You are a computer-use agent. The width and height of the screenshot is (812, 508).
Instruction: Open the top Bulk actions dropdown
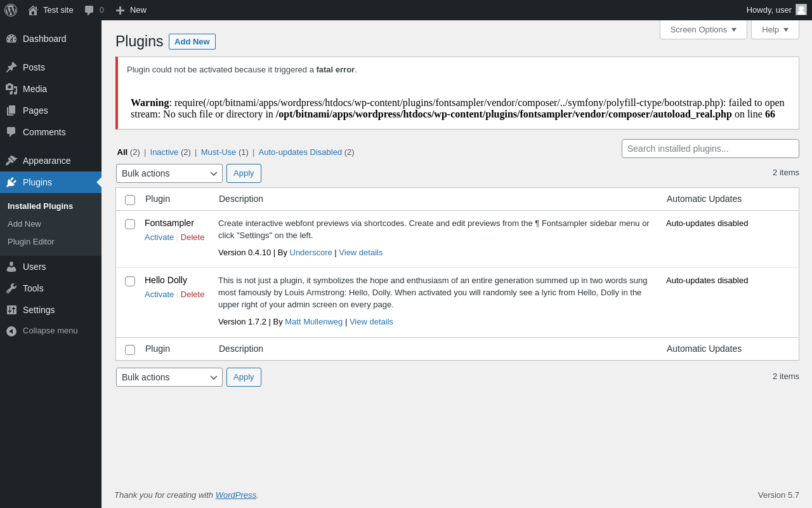tap(169, 173)
